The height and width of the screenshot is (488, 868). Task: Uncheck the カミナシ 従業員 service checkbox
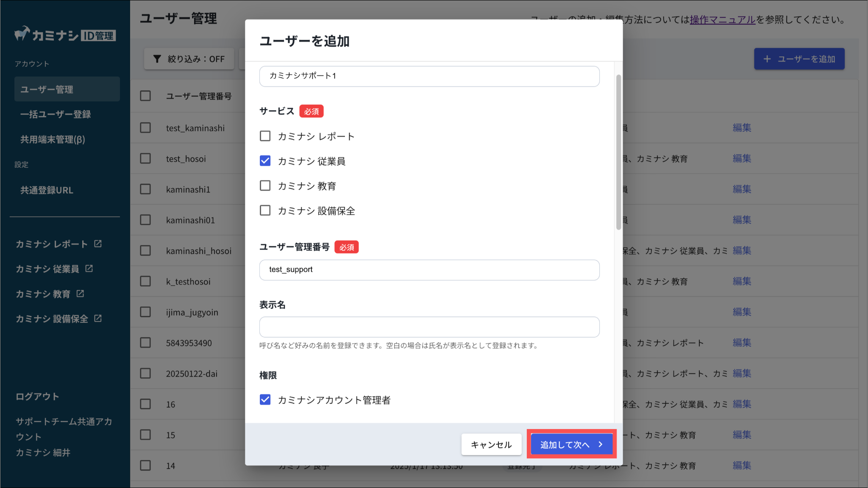click(x=265, y=161)
